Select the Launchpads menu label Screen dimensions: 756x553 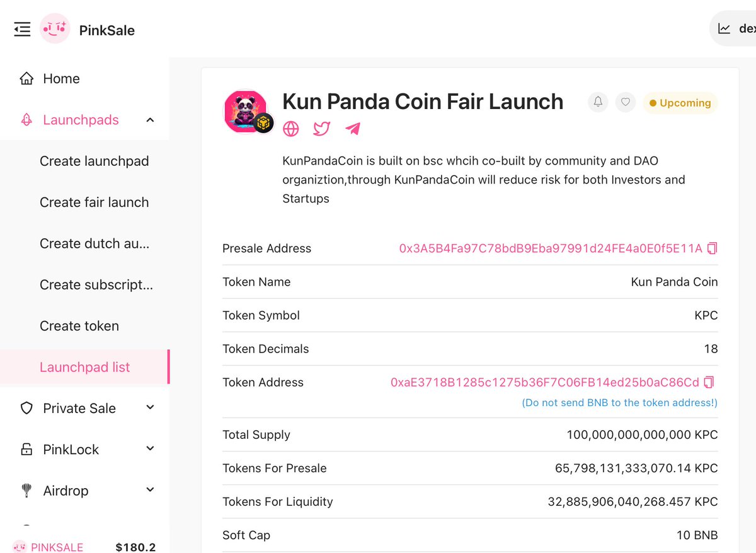81,120
